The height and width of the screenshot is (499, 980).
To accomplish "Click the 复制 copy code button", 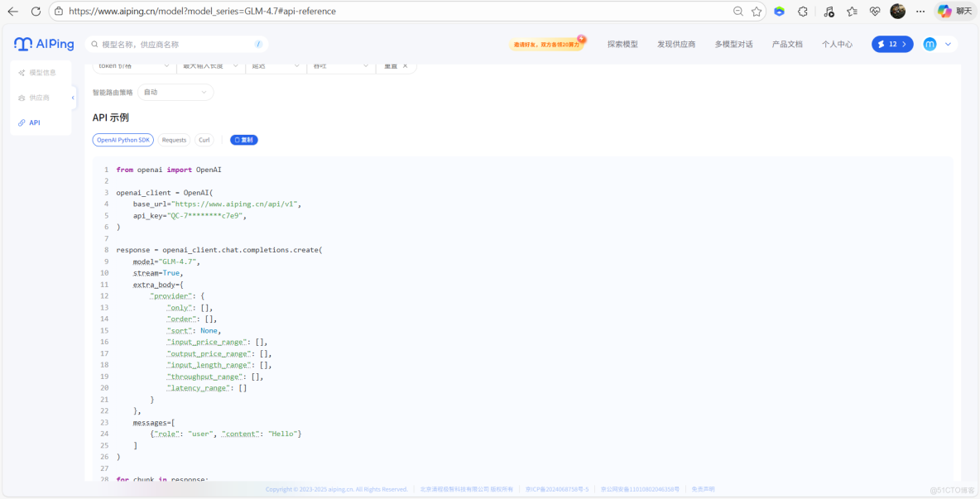I will pyautogui.click(x=243, y=140).
